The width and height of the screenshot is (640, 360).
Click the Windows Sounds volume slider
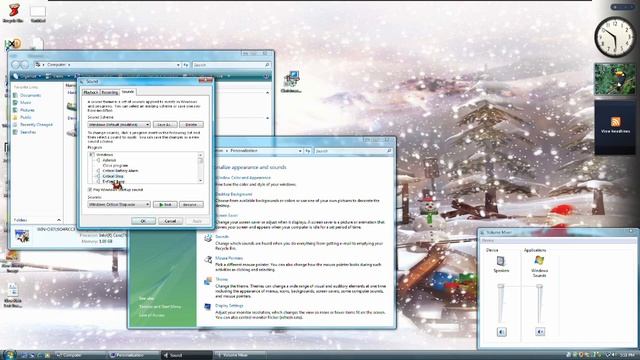540,304
